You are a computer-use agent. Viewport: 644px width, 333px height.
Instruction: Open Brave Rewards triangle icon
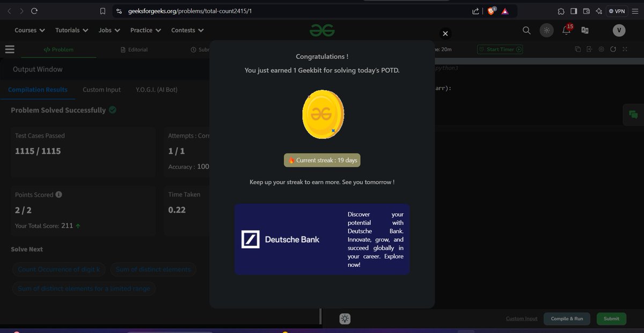click(505, 11)
